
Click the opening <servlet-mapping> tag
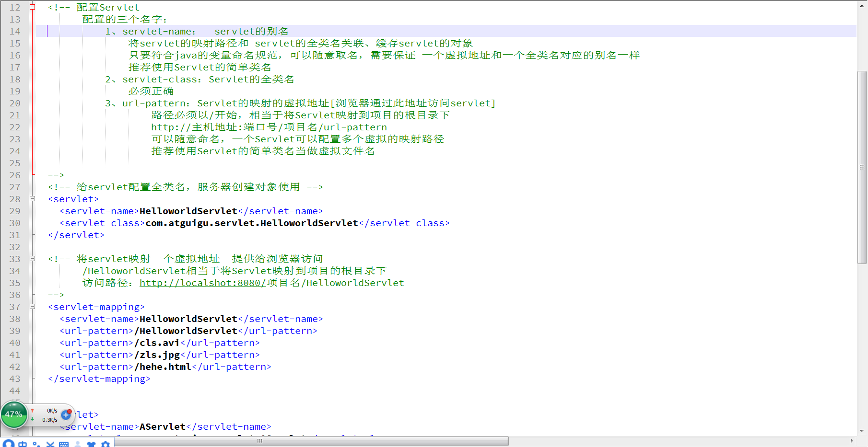pos(96,307)
